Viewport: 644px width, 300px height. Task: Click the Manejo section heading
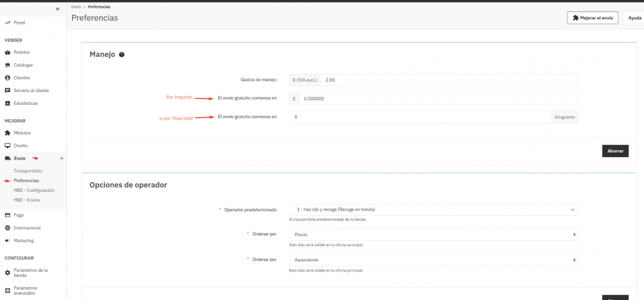[102, 55]
